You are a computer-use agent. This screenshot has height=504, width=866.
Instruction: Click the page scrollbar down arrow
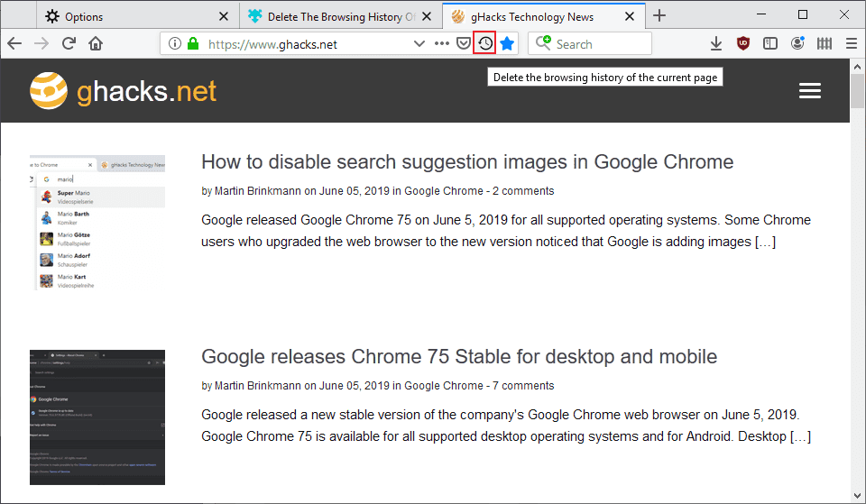point(857,495)
